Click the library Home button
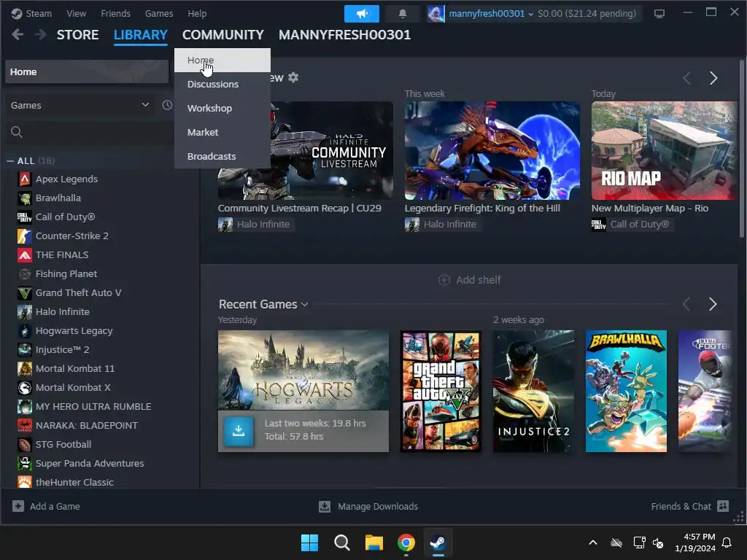Screen dimensions: 747x560 87,72
